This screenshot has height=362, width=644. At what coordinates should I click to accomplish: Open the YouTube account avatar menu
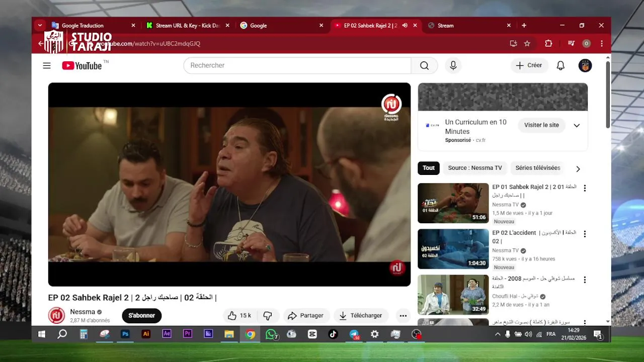coord(585,65)
